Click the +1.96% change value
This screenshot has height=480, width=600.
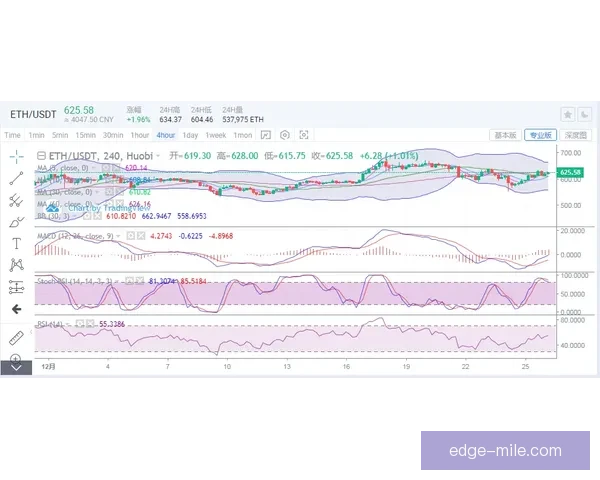tap(139, 119)
